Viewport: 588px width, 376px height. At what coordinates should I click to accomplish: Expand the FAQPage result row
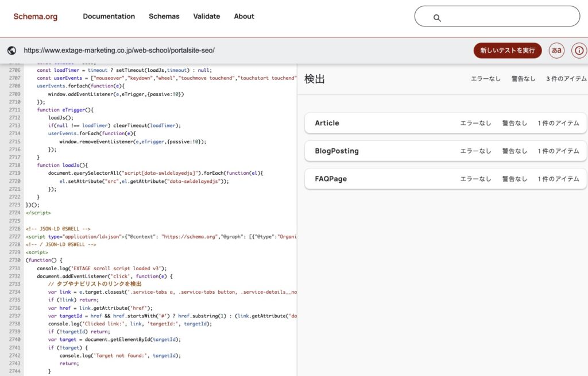coord(446,179)
